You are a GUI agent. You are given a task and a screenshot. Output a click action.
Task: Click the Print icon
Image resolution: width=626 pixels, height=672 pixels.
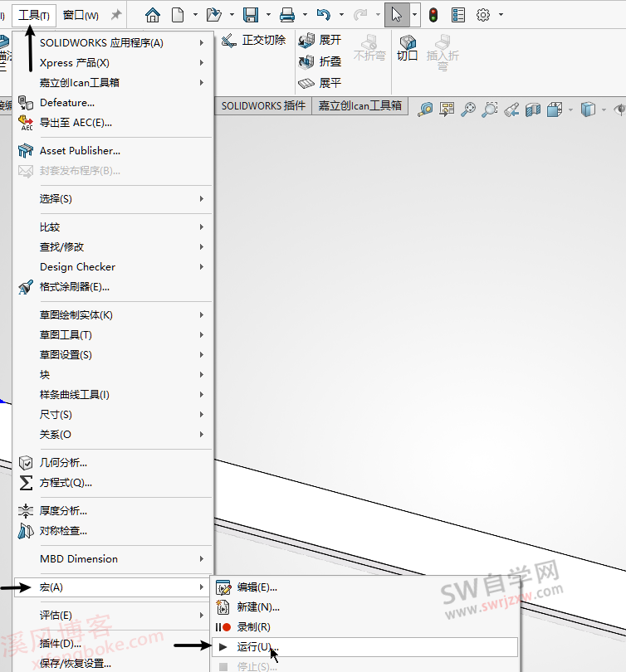click(x=286, y=16)
